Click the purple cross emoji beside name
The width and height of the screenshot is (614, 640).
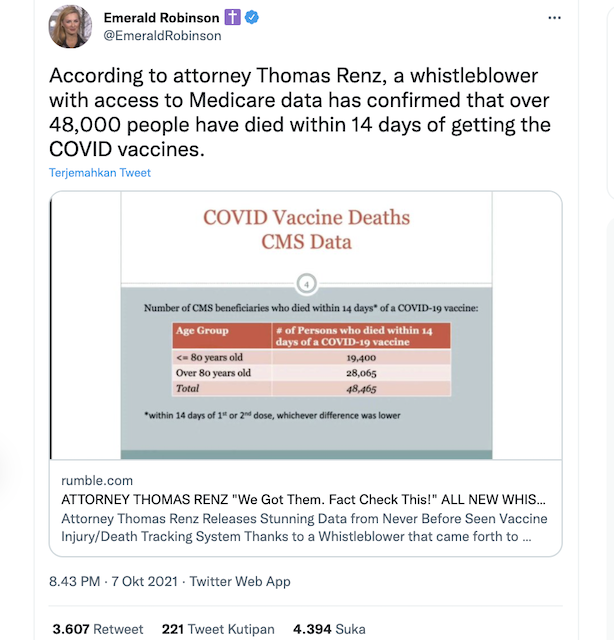pyautogui.click(x=233, y=18)
